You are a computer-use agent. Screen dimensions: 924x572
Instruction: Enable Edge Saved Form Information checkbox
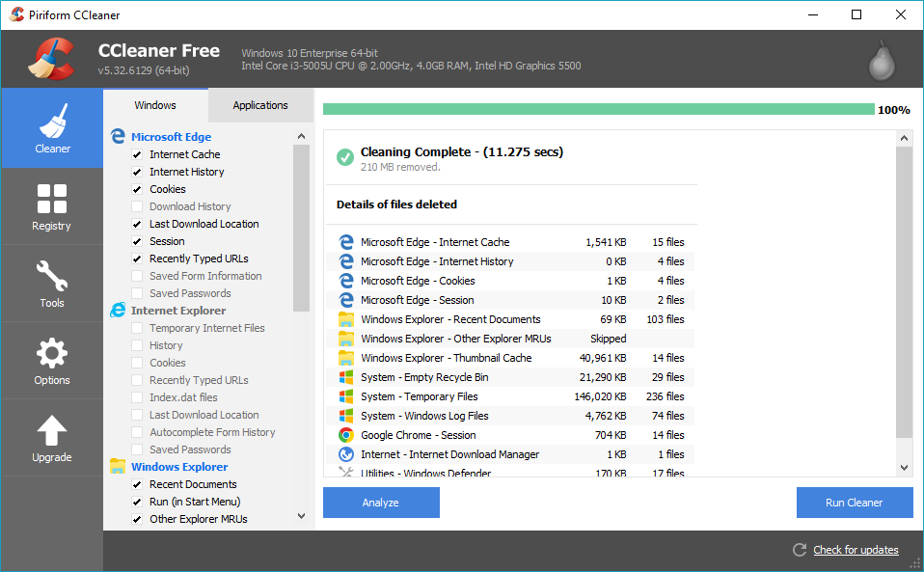pos(137,276)
